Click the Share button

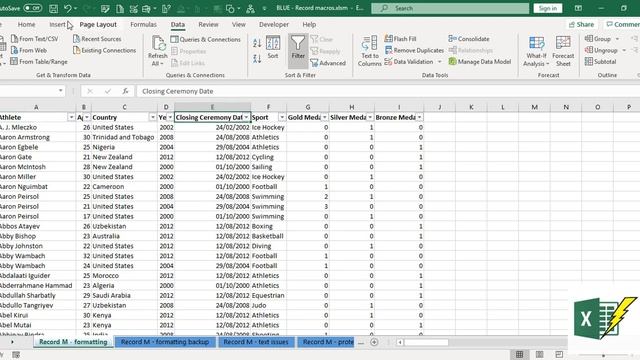click(582, 24)
